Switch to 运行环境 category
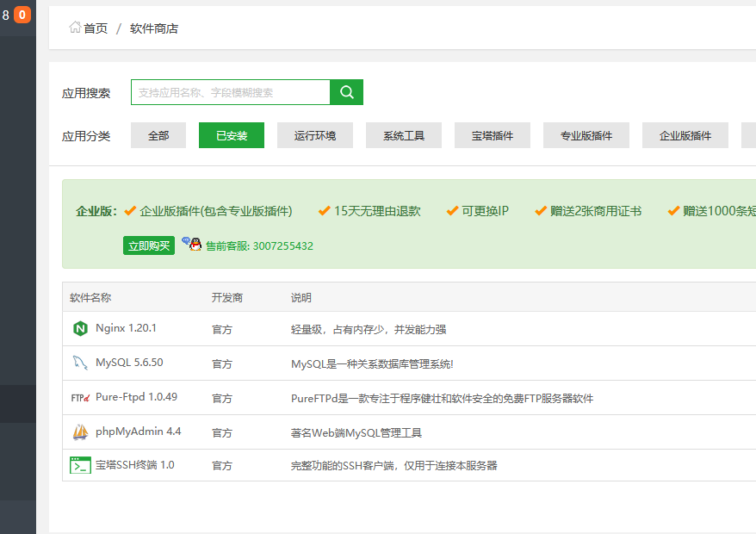 [315, 135]
